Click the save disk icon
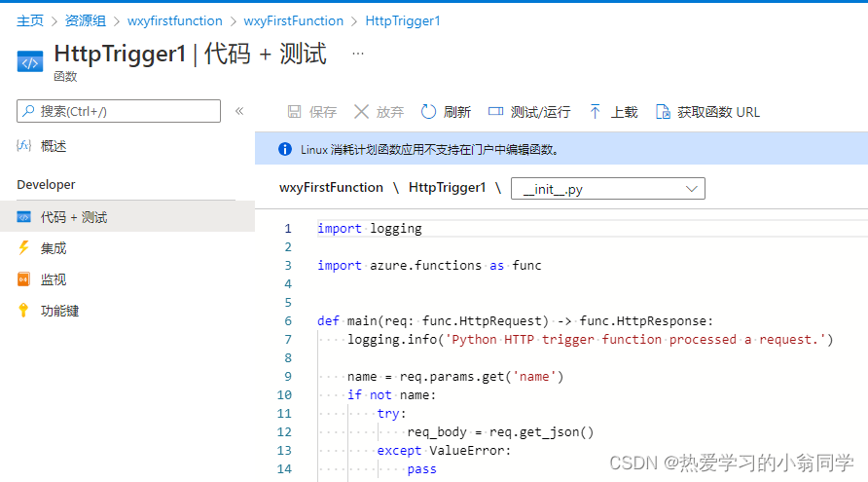The width and height of the screenshot is (868, 482). (x=295, y=112)
